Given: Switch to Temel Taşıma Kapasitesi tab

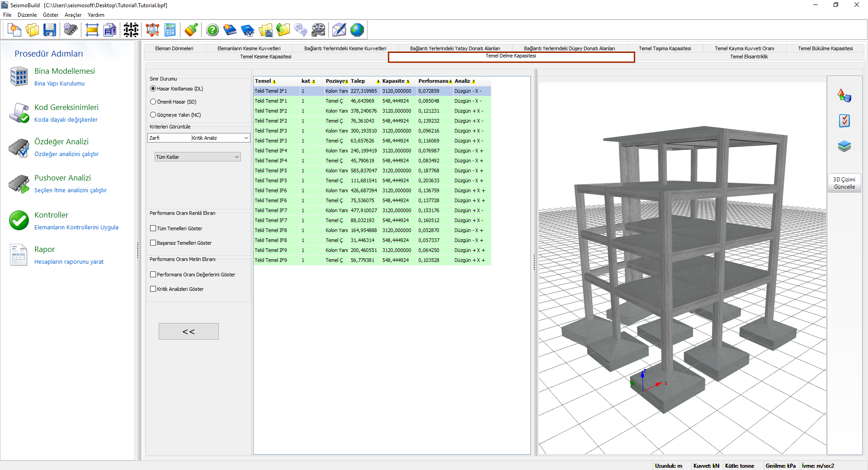Looking at the screenshot, I should (x=665, y=48).
